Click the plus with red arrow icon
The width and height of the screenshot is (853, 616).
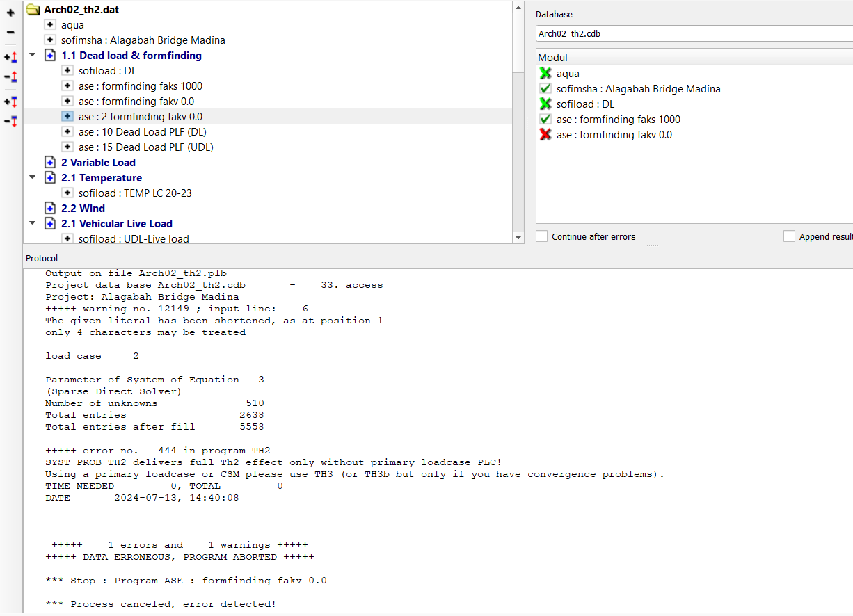[x=10, y=57]
